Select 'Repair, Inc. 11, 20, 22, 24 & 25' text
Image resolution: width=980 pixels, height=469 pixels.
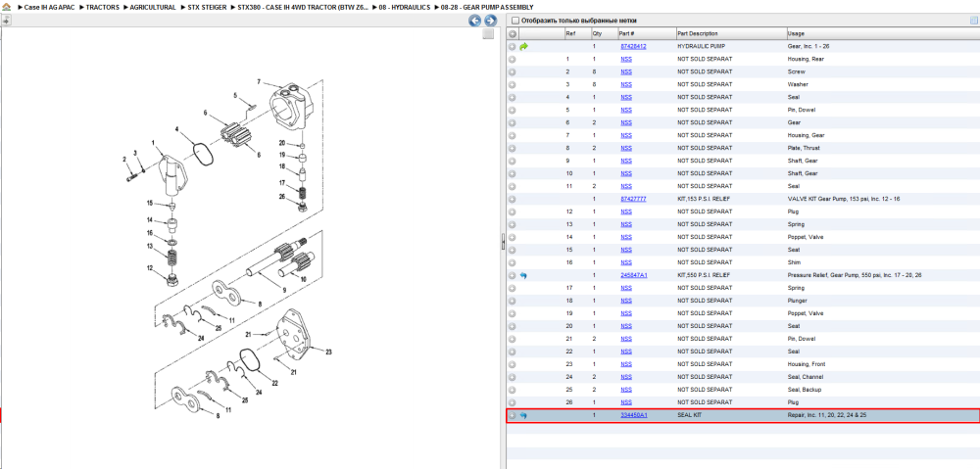pyautogui.click(x=827, y=415)
